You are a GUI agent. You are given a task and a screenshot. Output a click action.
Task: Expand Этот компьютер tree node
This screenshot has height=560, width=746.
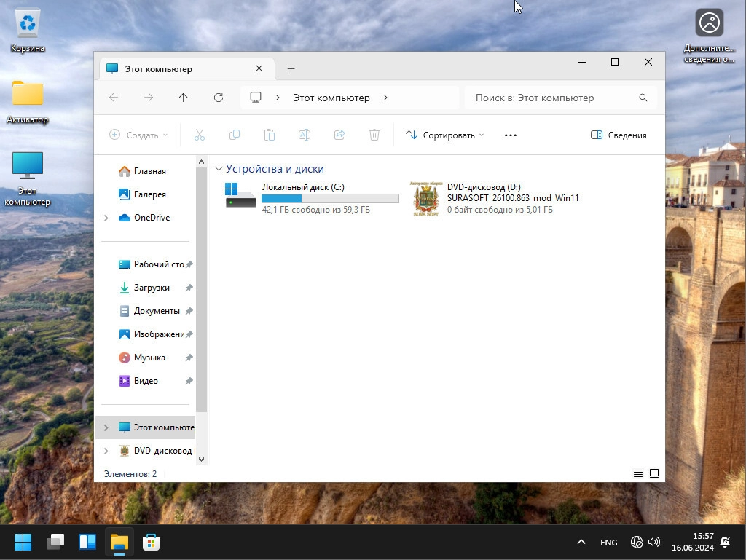coord(106,427)
